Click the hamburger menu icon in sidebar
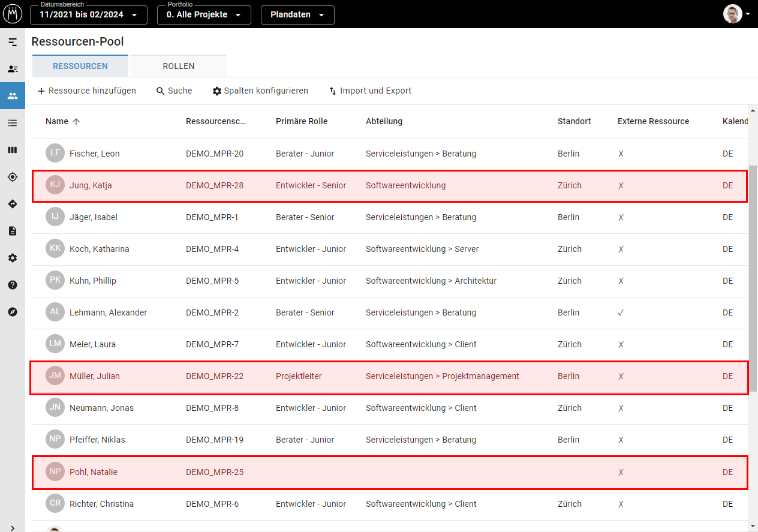The height and width of the screenshot is (532, 758). (13, 42)
